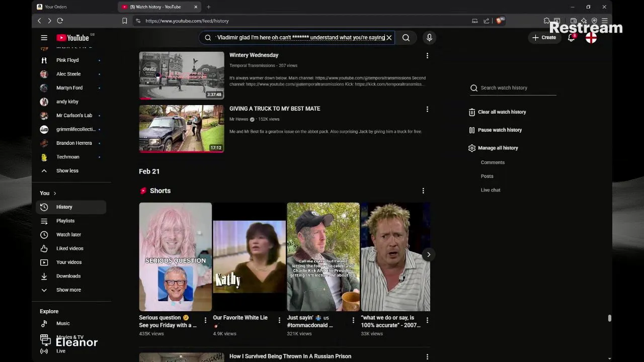Go back with the browser back arrow
Viewport: 644px width, 362px height.
coord(39,21)
